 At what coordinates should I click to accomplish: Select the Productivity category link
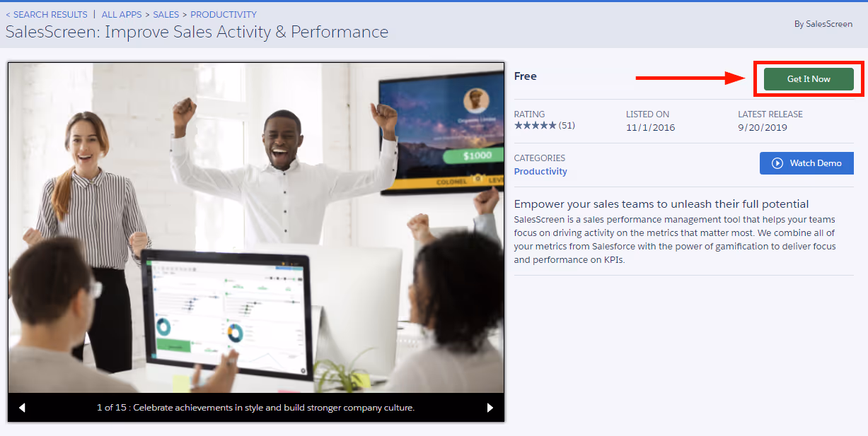540,171
